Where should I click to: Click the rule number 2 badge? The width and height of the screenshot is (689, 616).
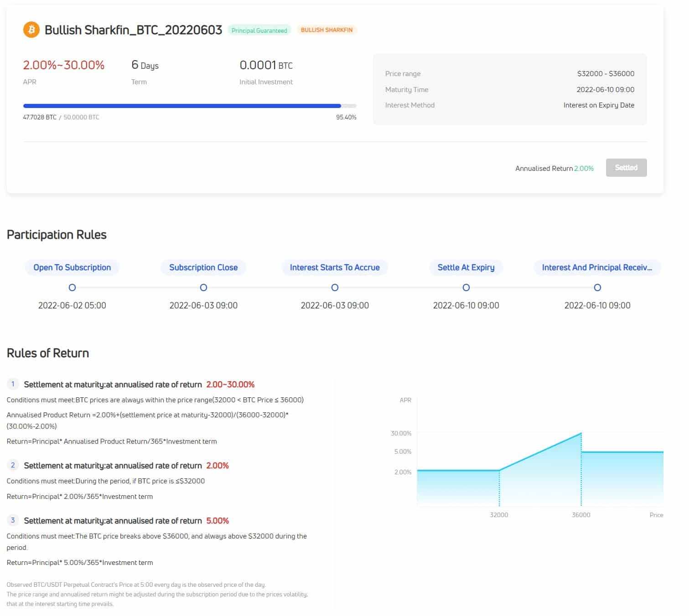coord(13,465)
